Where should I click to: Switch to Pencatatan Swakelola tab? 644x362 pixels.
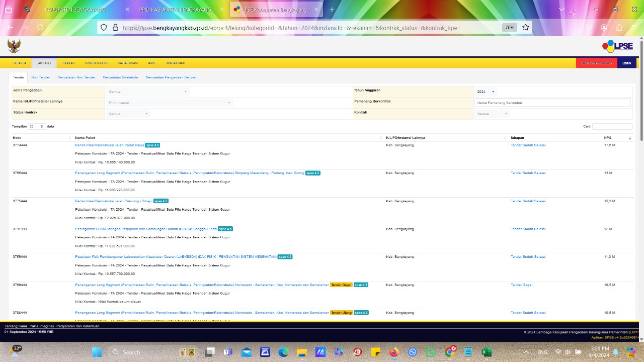(120, 77)
